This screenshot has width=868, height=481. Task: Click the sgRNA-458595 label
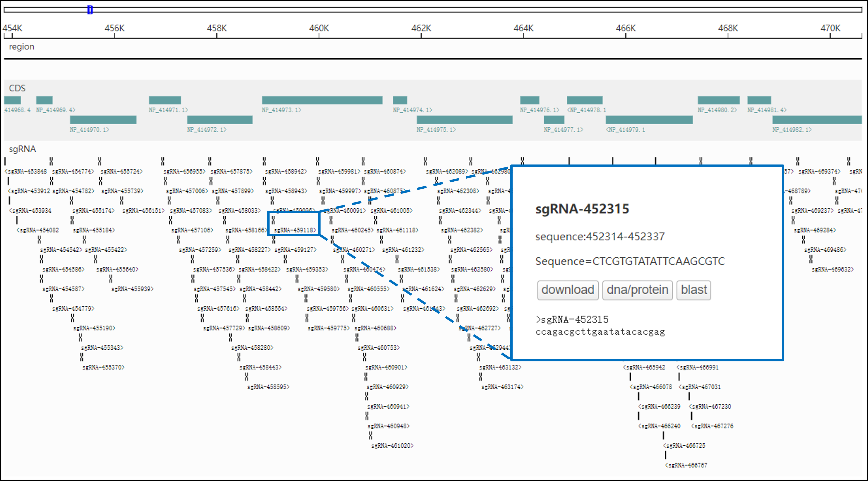269,387
